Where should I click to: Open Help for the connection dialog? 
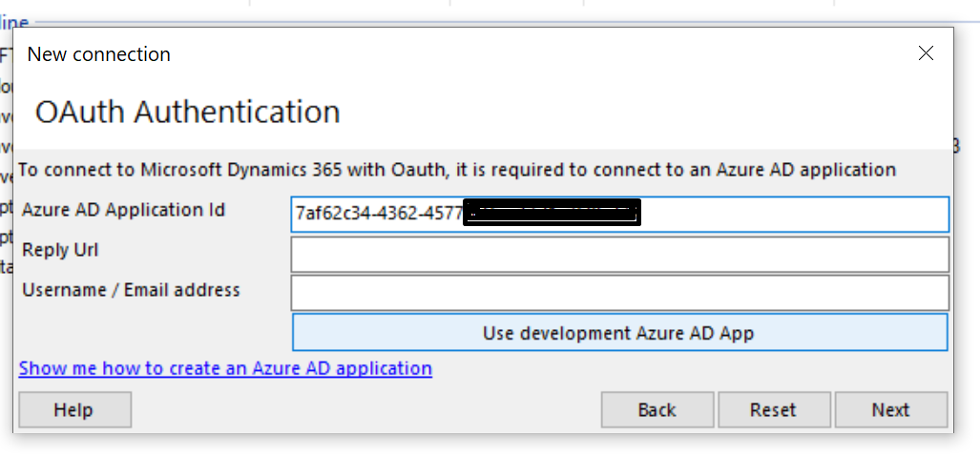(x=75, y=410)
